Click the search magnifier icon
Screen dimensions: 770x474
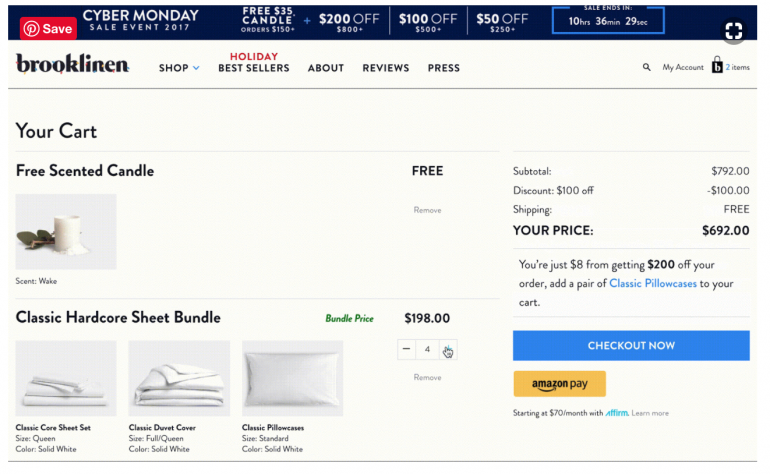[646, 68]
